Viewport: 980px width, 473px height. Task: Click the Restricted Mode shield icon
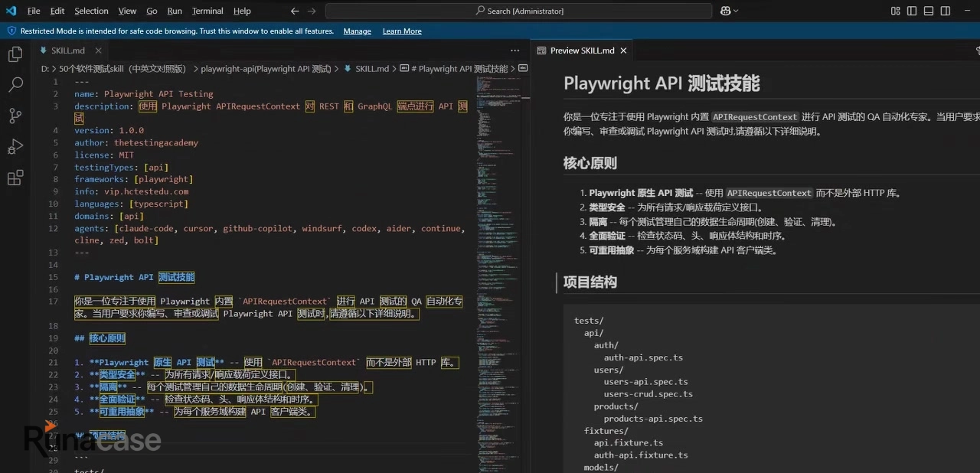pos(11,31)
